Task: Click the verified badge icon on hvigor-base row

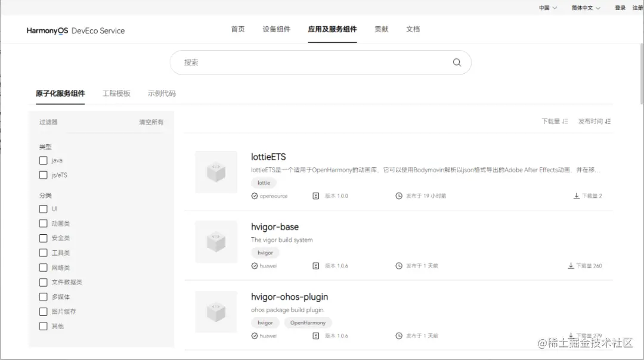Action: (255, 266)
